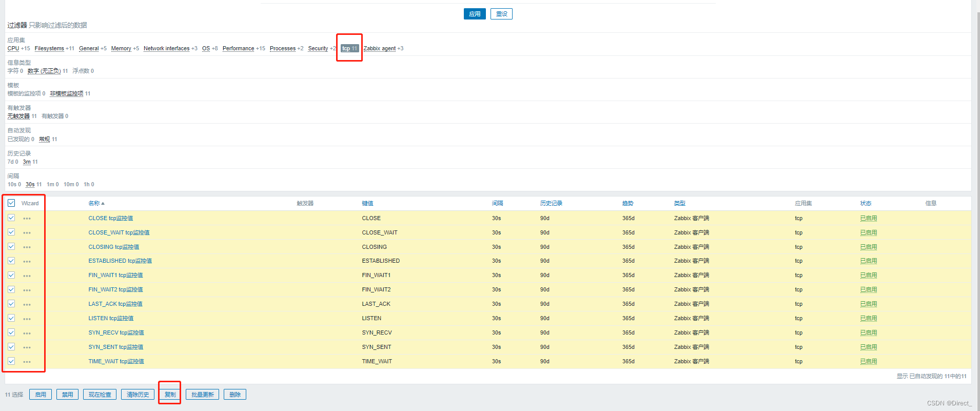Open wizard dots for SYN_SENT row
The width and height of the screenshot is (980, 411).
point(27,348)
